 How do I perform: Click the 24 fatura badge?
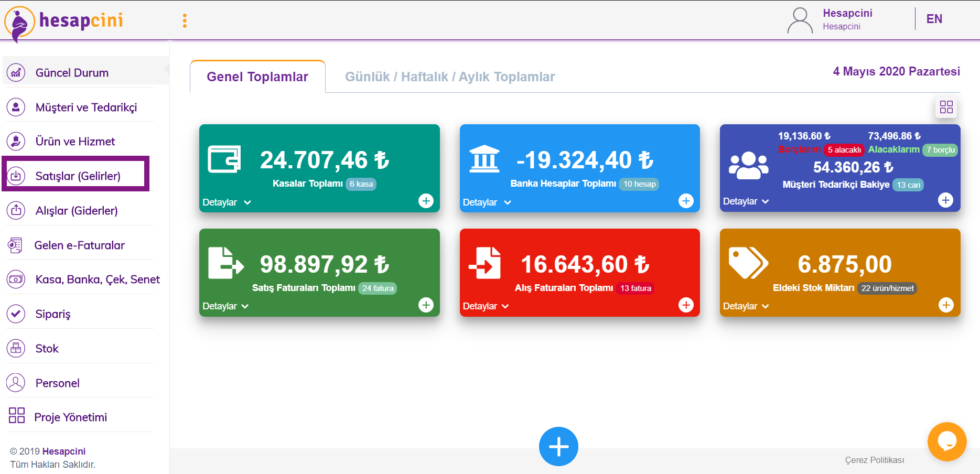tap(378, 288)
